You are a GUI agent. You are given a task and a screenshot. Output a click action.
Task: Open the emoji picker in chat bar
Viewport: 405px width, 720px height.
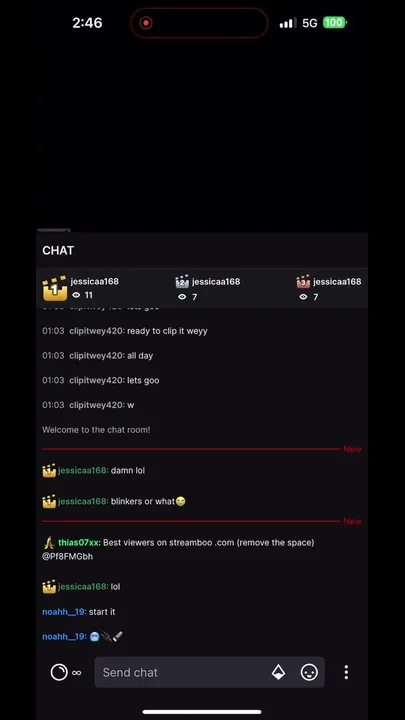309,672
